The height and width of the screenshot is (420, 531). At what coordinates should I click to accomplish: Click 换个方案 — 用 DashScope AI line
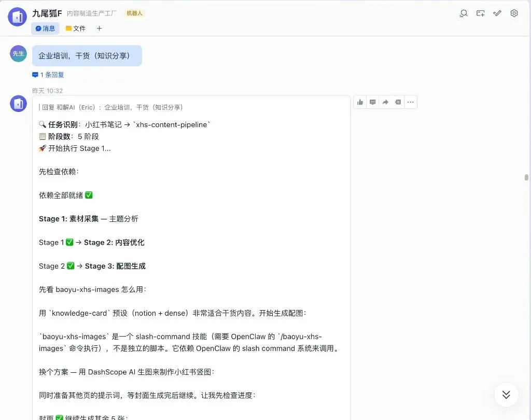pyautogui.click(x=127, y=372)
